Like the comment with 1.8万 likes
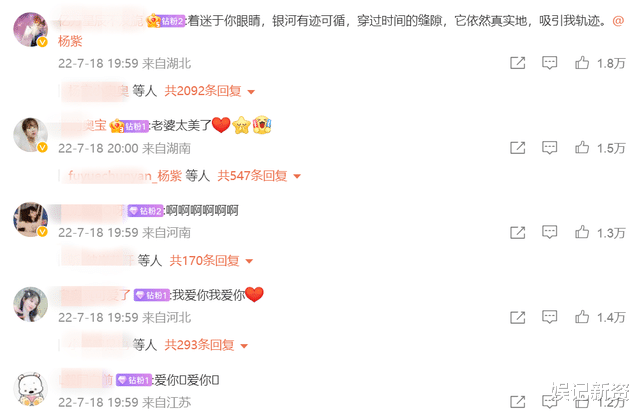Screen dimensions: 640x415 (x=582, y=63)
